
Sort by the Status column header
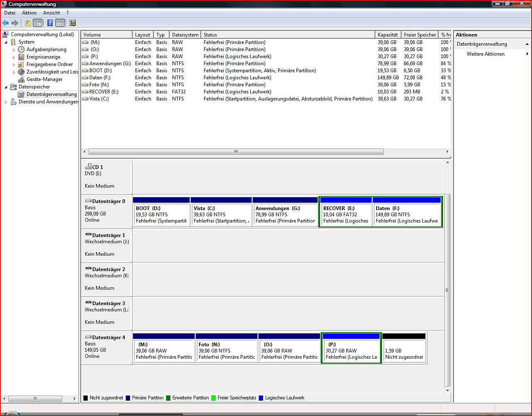coord(288,35)
